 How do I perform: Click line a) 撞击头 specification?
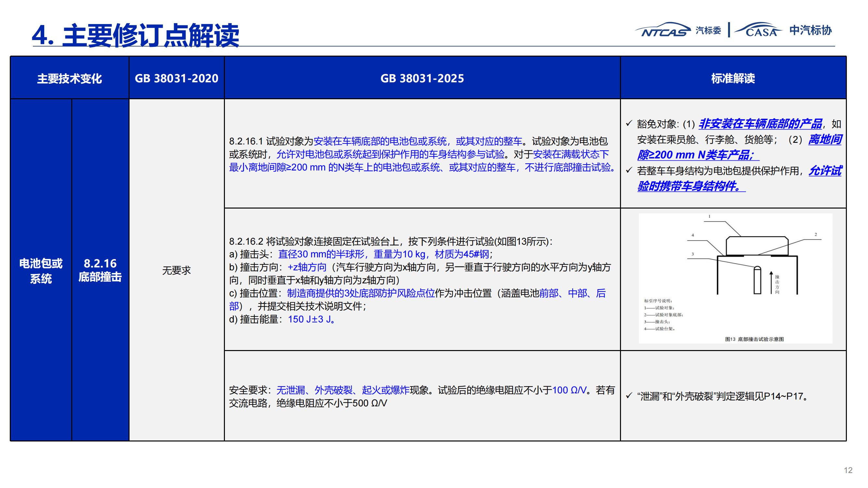(x=361, y=254)
